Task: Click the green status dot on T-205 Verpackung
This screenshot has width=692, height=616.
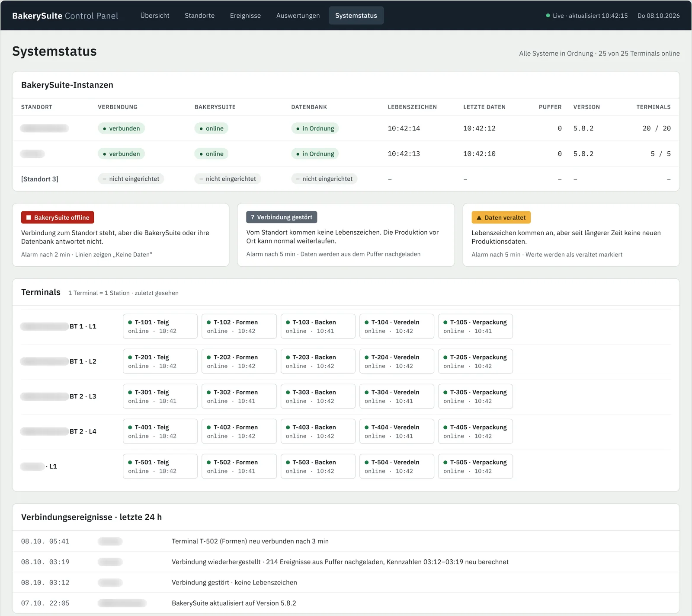Action: click(x=445, y=357)
